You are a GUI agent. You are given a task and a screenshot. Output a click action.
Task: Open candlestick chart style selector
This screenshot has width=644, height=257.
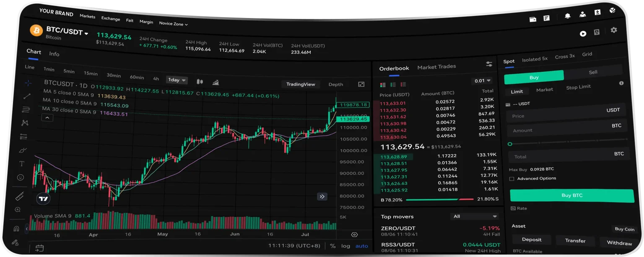200,82
